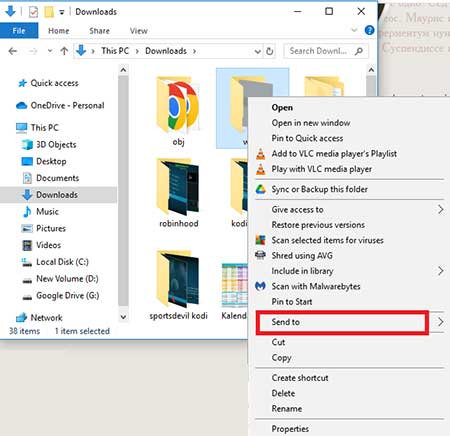Click the VLC cone beside Play with VLC
Screen dimensions: 450x436
point(261,169)
